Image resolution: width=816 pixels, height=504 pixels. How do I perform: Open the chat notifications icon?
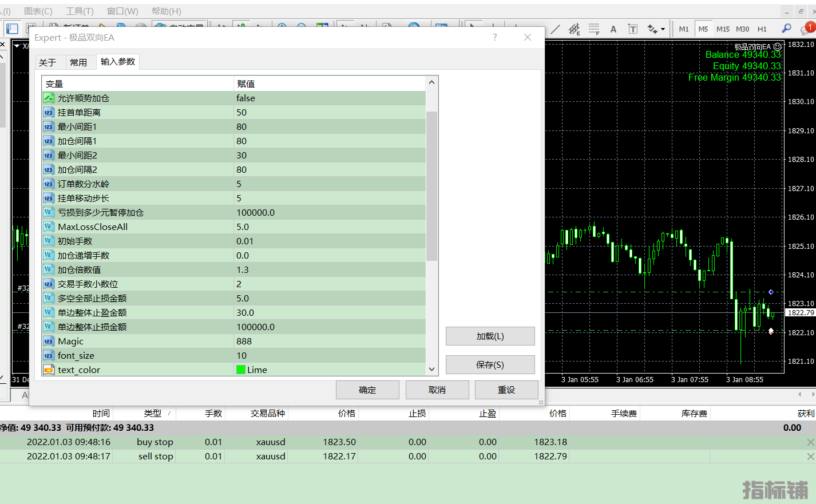point(807,29)
